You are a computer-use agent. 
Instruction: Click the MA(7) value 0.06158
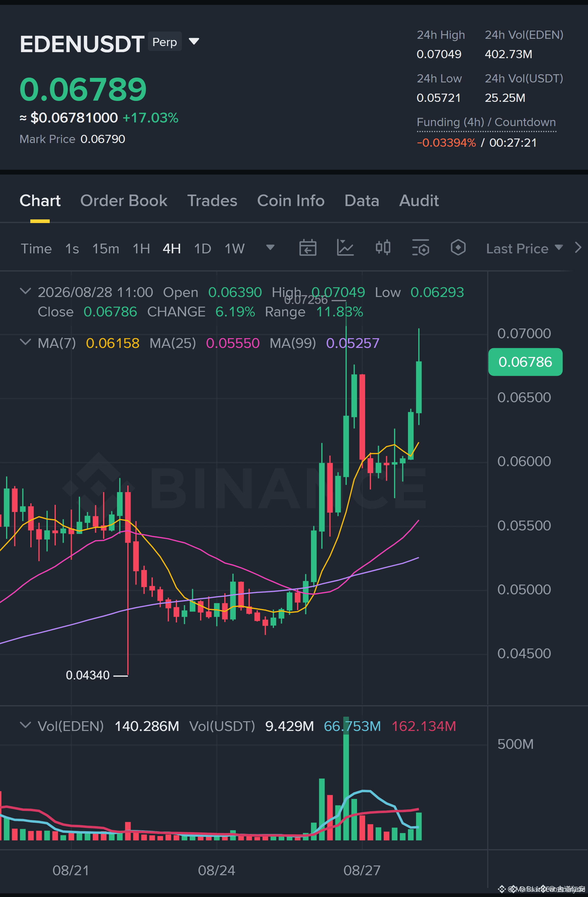point(113,343)
